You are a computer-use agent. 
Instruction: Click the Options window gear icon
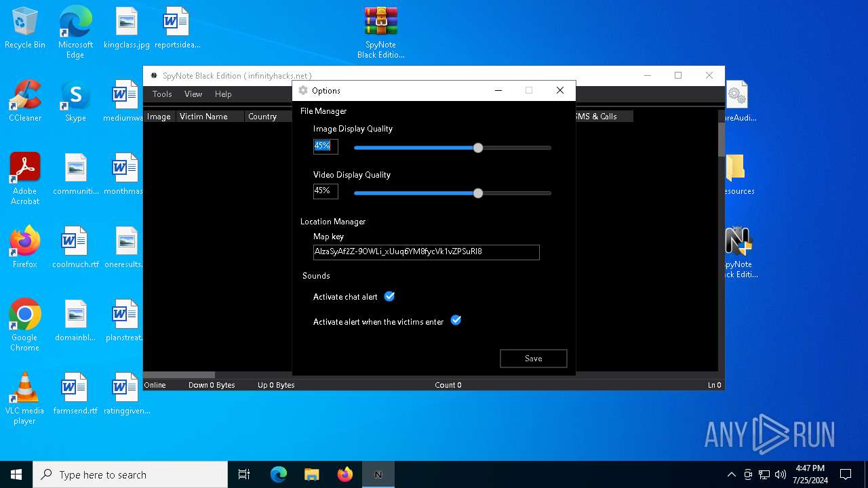pyautogui.click(x=303, y=90)
